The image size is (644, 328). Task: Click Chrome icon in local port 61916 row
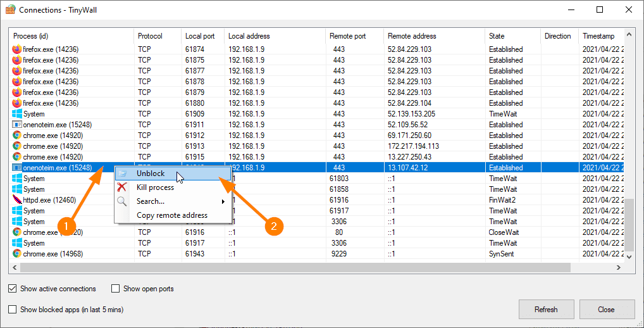click(x=17, y=232)
